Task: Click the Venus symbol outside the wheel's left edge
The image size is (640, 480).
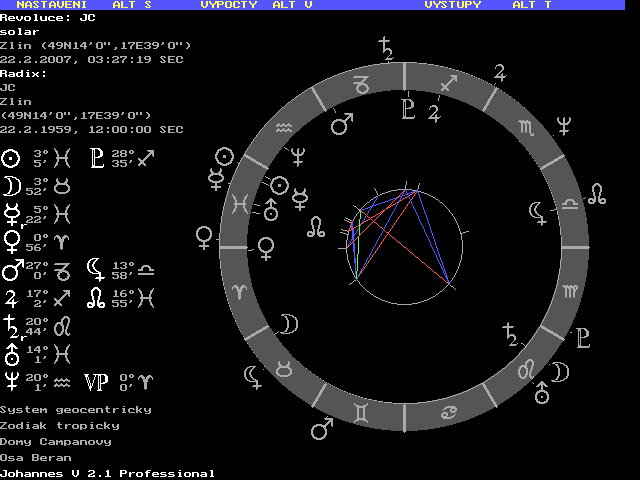Action: 204,238
